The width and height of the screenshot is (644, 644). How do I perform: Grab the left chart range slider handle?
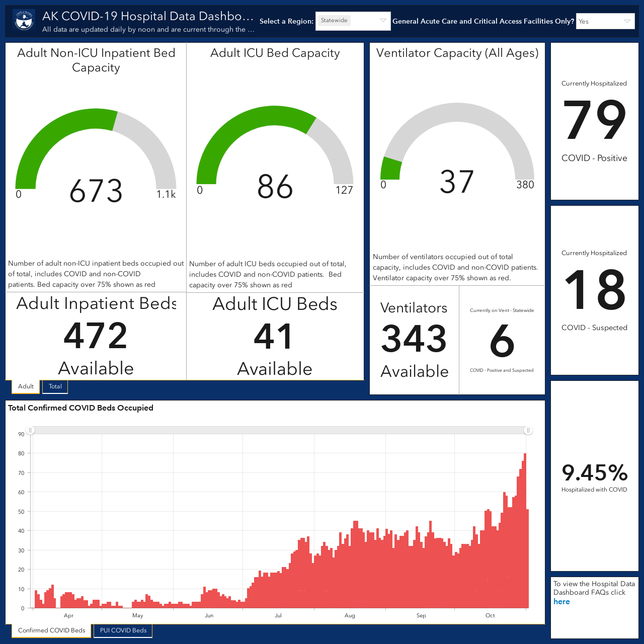(30, 430)
